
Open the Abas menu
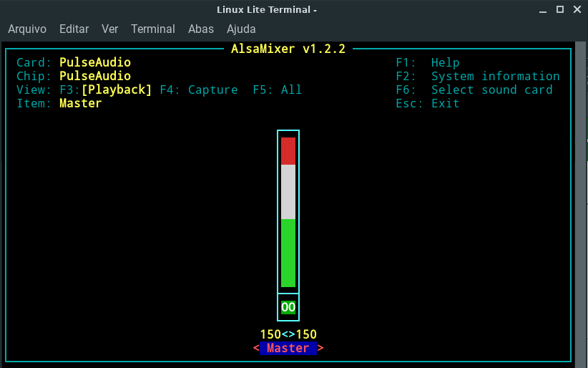click(200, 29)
